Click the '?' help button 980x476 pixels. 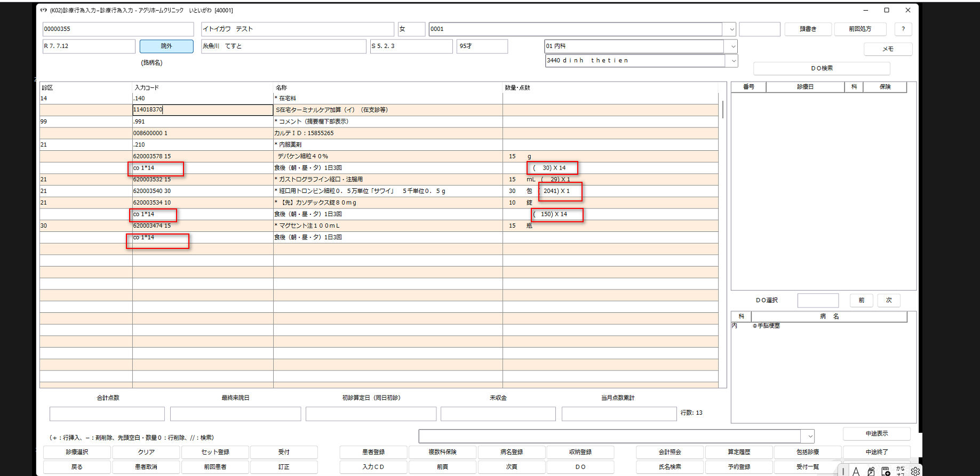click(903, 29)
